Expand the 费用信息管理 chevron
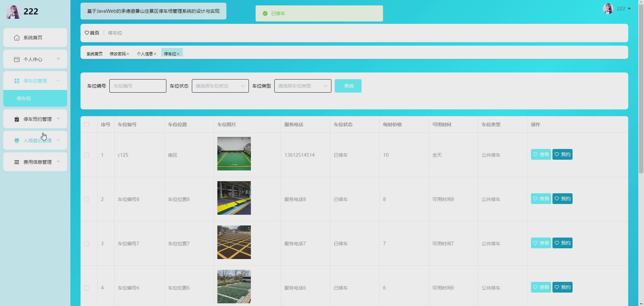Screen dimensions: 644x306 coord(58,161)
